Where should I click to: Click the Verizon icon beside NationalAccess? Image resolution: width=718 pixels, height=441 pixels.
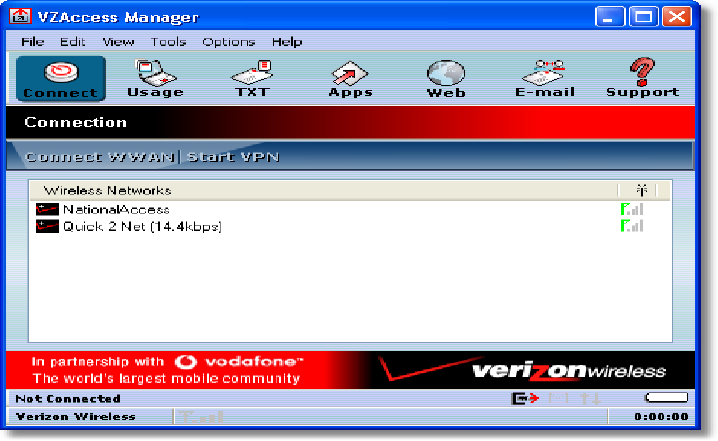coord(47,209)
